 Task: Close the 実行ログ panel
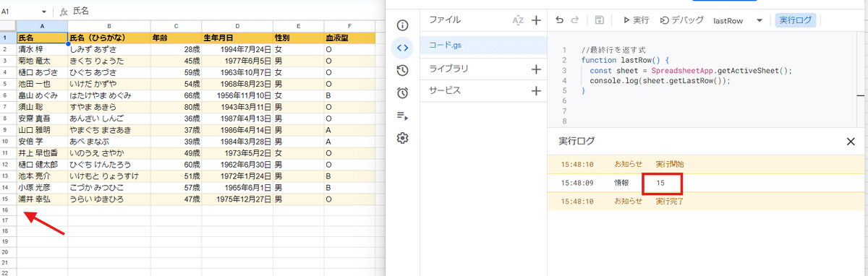[851, 142]
